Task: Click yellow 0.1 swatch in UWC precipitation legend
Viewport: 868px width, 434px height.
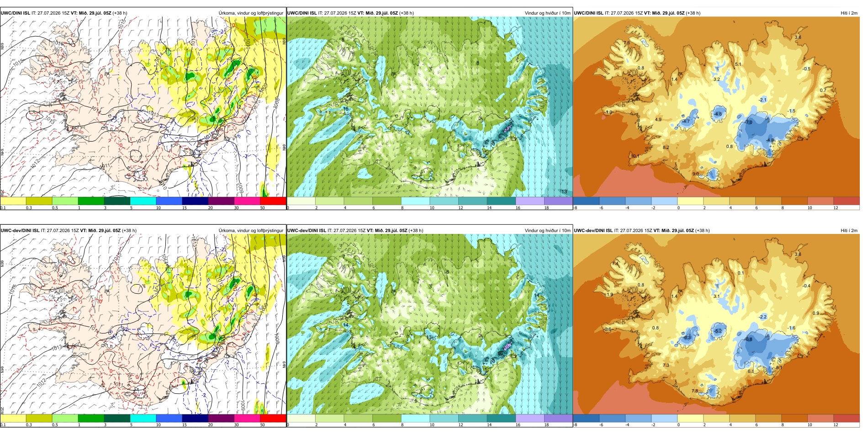Action: 13,201
